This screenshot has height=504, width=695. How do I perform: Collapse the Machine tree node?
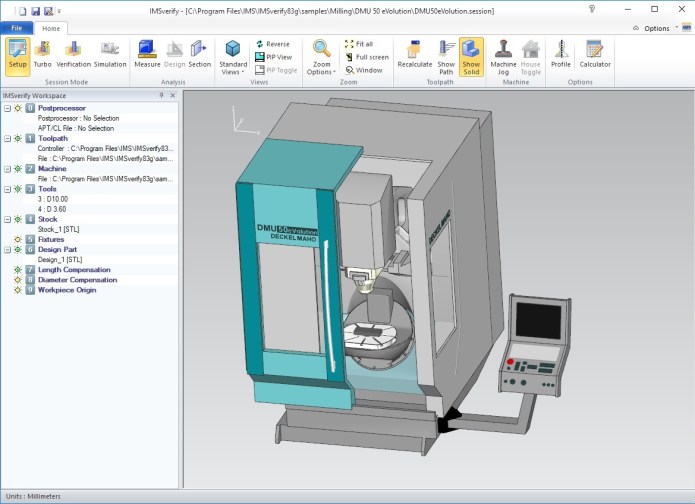tap(7, 169)
